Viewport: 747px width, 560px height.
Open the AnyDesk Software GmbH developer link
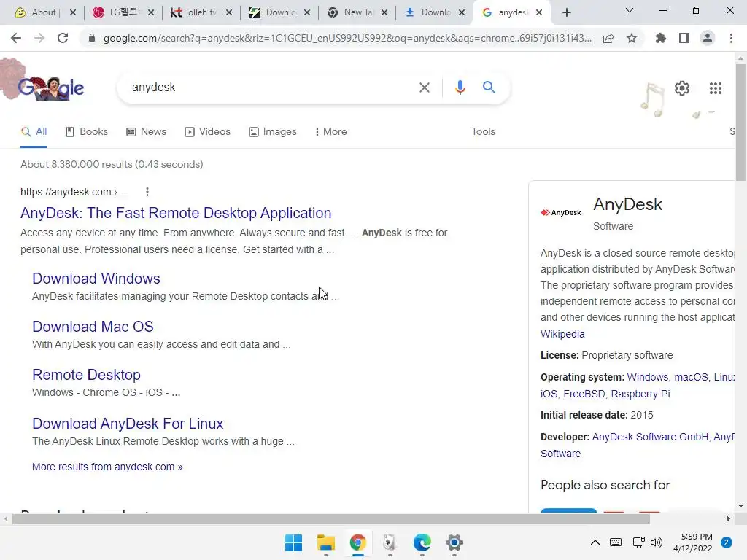(x=650, y=437)
